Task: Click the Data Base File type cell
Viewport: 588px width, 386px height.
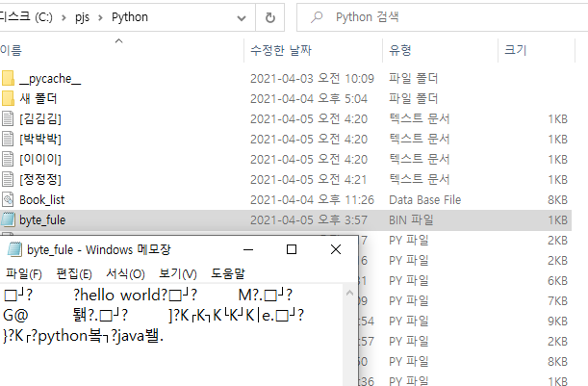Action: [424, 200]
